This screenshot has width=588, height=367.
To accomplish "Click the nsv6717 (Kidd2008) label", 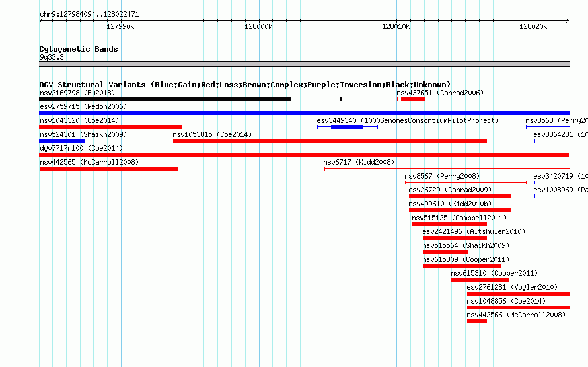I will tap(359, 162).
